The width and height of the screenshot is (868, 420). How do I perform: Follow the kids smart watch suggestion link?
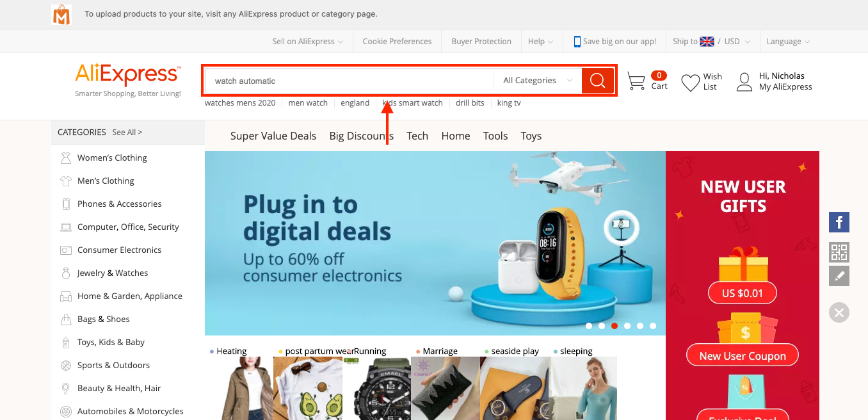point(413,103)
